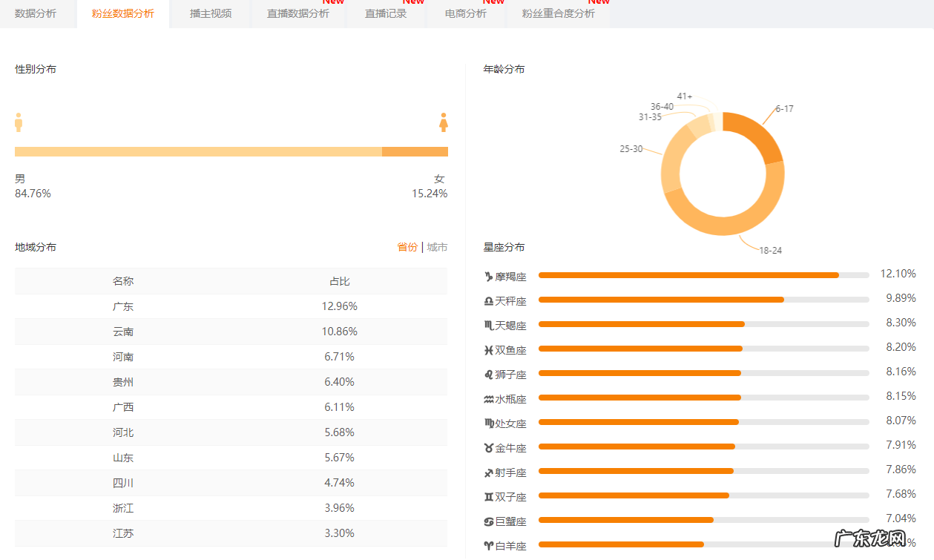
Task: Click the female figure icon in gender distribution
Action: click(443, 122)
